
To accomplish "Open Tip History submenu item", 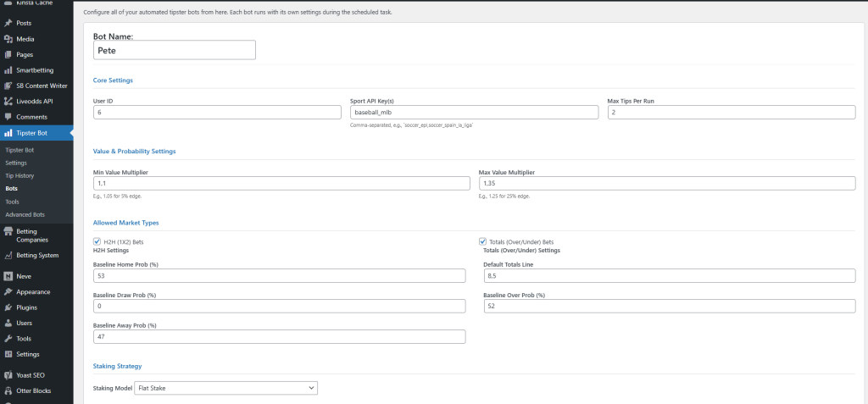I will (x=19, y=175).
